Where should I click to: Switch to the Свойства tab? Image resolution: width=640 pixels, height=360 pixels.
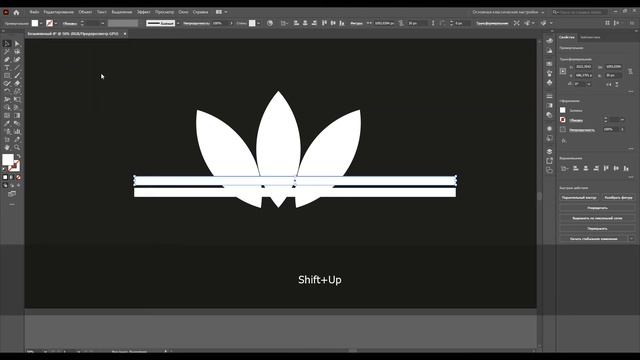click(x=567, y=37)
